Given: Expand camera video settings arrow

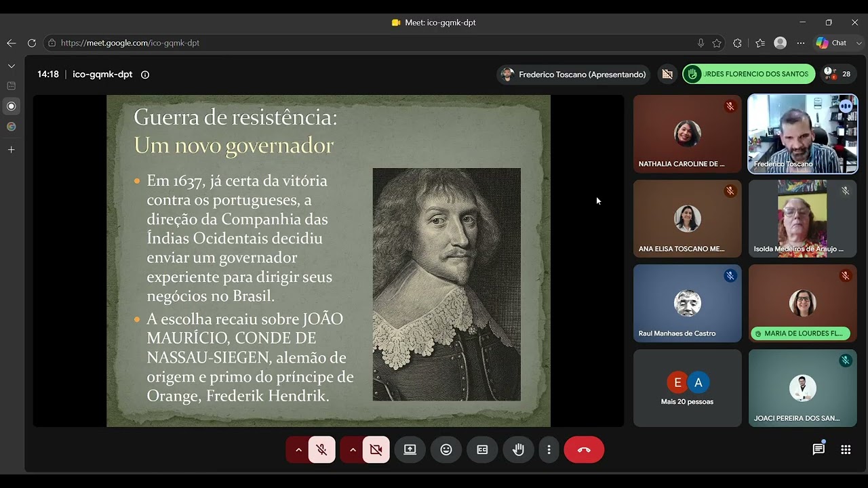Looking at the screenshot, I should point(352,449).
